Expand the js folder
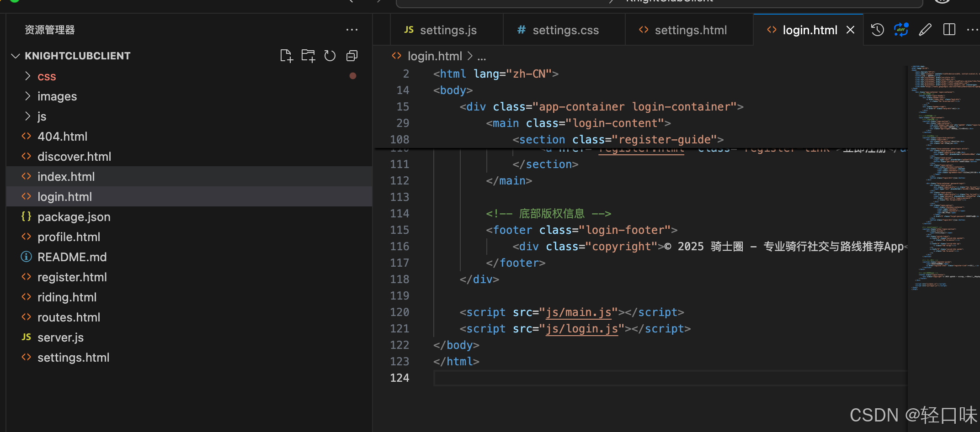 pyautogui.click(x=189, y=116)
